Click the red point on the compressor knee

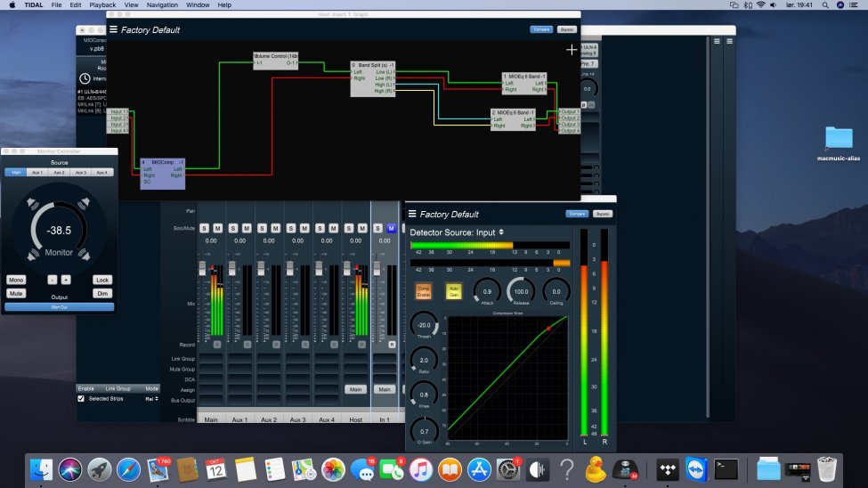(548, 329)
